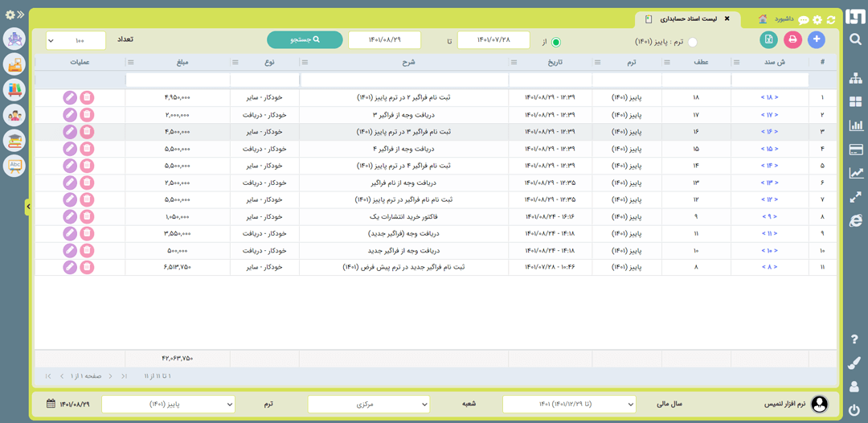Viewport: 868px width, 423px height.
Task: Open column menu for 'عطف' header
Action: pos(667,62)
